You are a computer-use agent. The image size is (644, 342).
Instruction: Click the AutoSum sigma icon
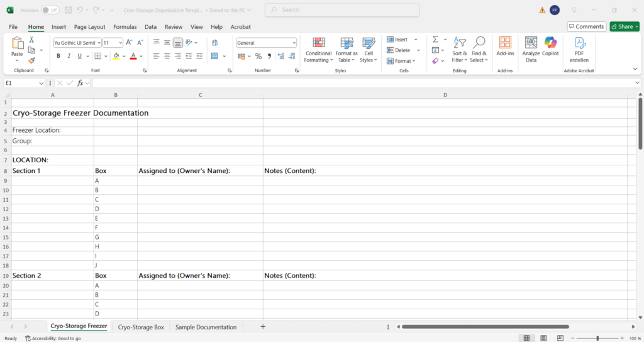pyautogui.click(x=435, y=40)
